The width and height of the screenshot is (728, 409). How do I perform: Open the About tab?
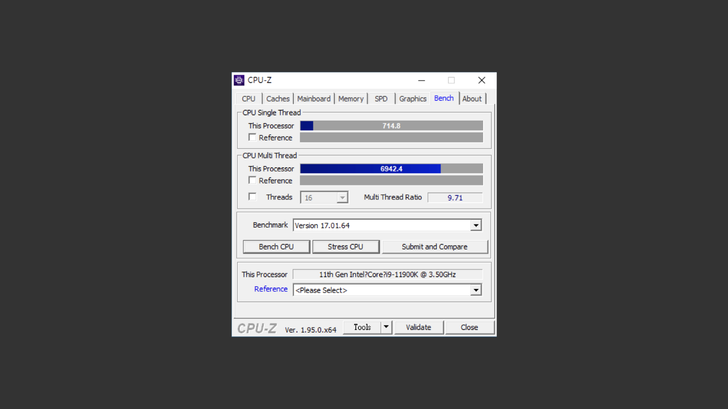pyautogui.click(x=472, y=99)
